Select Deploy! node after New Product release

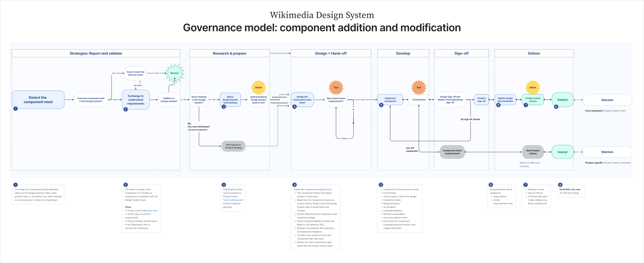(x=562, y=151)
